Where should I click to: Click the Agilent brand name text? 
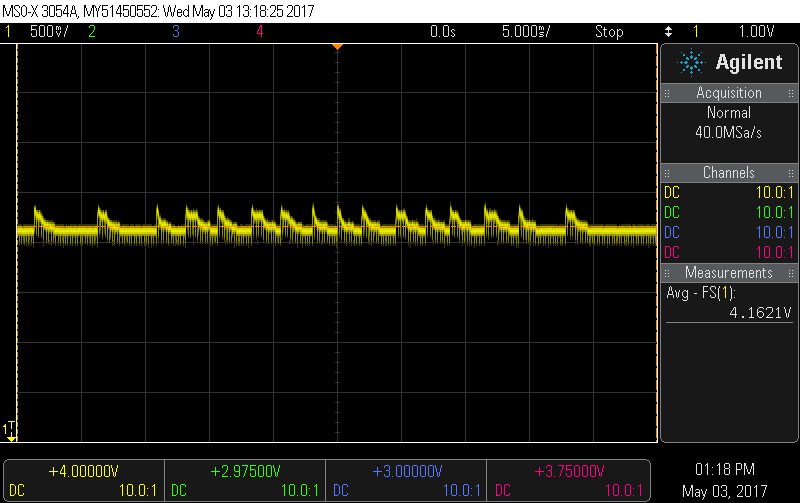[748, 62]
